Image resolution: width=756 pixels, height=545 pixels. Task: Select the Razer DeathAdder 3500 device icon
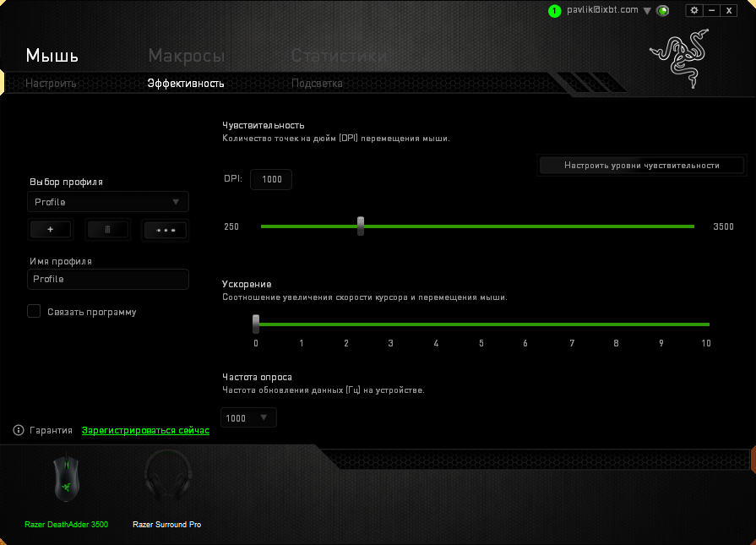66,480
